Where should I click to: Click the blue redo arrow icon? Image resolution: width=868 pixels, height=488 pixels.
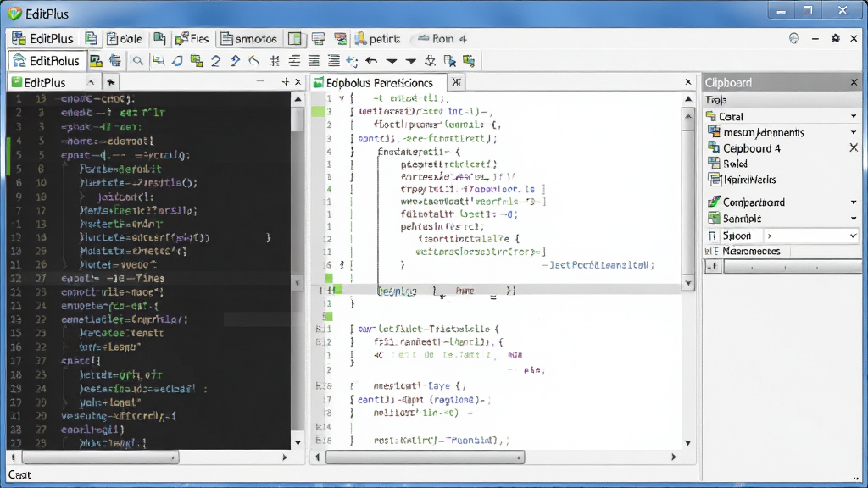point(236,61)
